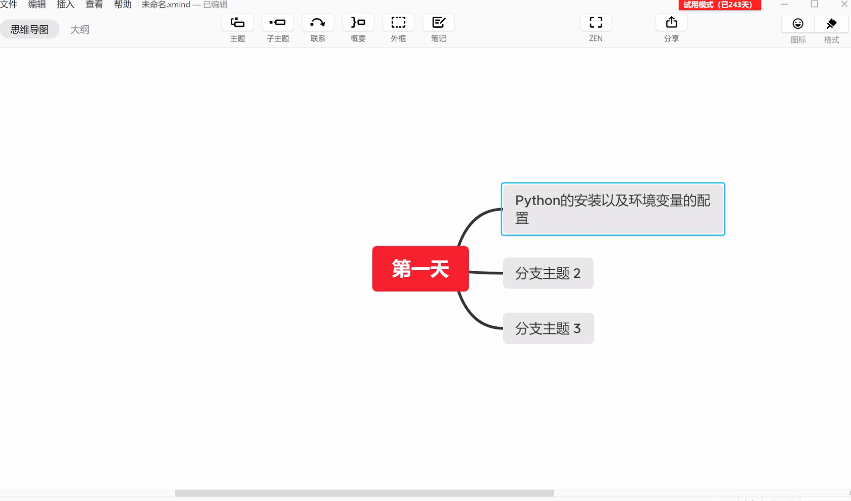Screen dimensions: 851x501
Task: Open the 笔记 (Notes) tool
Action: [x=438, y=22]
